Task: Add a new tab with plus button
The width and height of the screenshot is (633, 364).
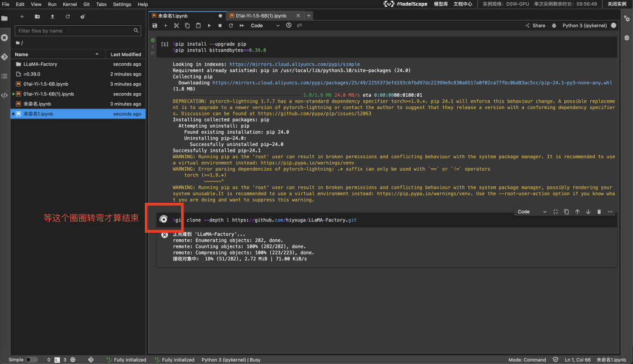Action: coord(308,16)
